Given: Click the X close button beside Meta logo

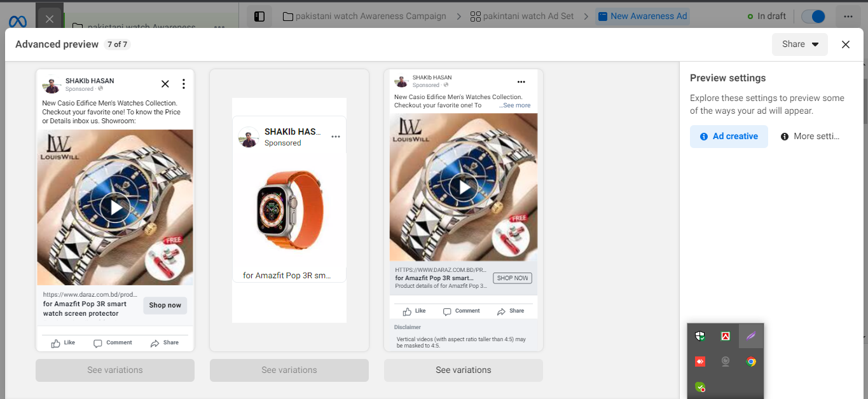Looking at the screenshot, I should click(x=50, y=19).
